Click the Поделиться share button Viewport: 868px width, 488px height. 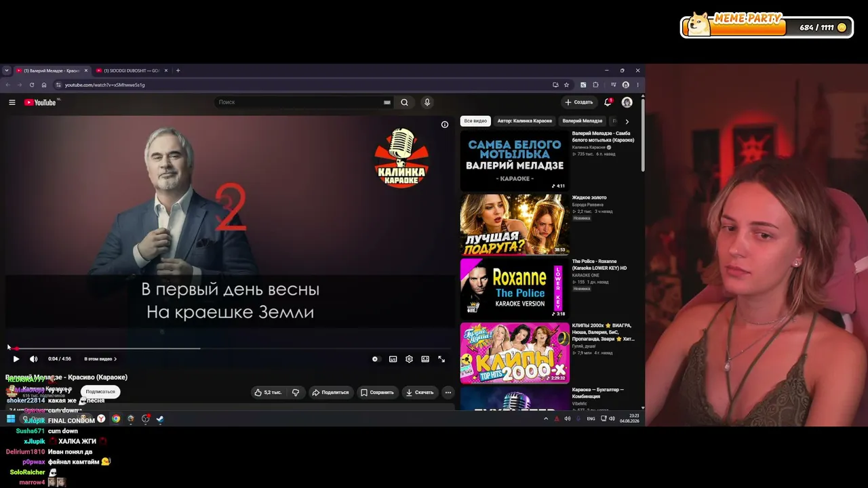pyautogui.click(x=330, y=392)
